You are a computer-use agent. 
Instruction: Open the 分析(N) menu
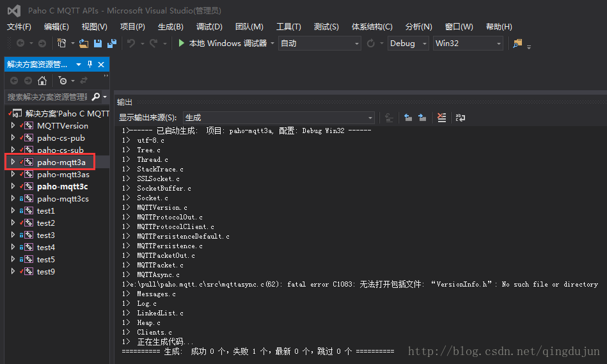pyautogui.click(x=418, y=27)
